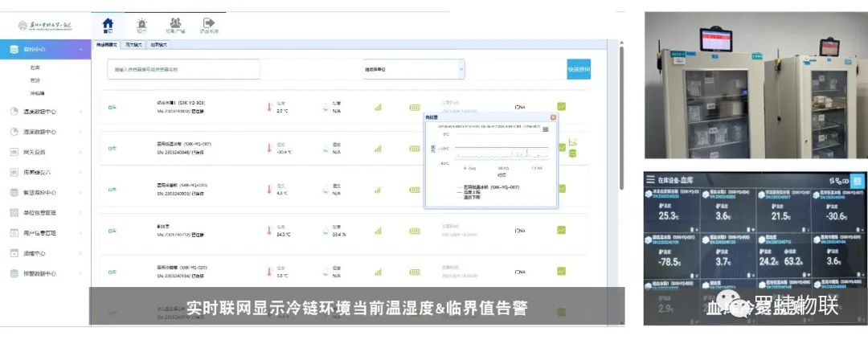The height and width of the screenshot is (344, 868).
Task: Open the 请选择单位 unit dropdown
Action: [x=414, y=69]
